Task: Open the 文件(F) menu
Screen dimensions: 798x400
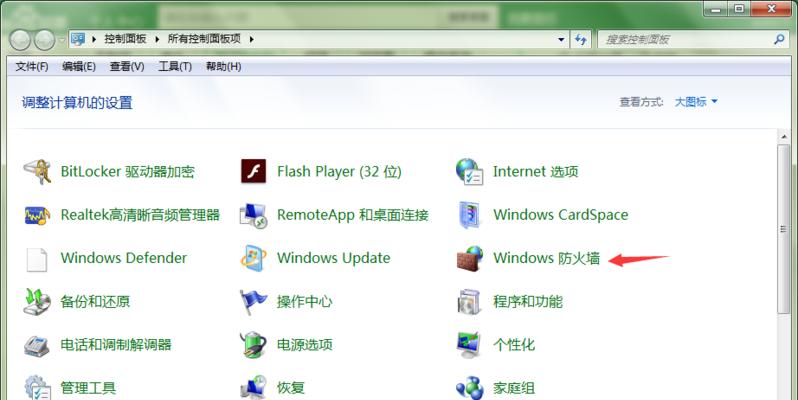Action: tap(32, 66)
